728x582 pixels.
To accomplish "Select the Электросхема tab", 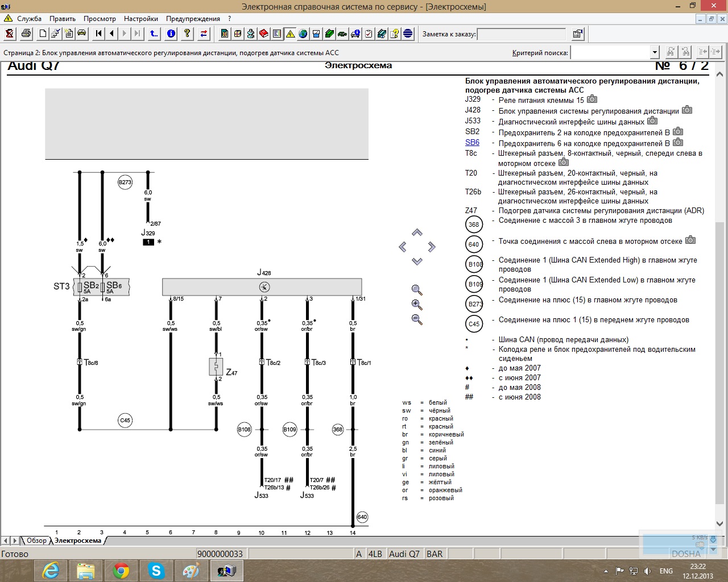I will 78,541.
